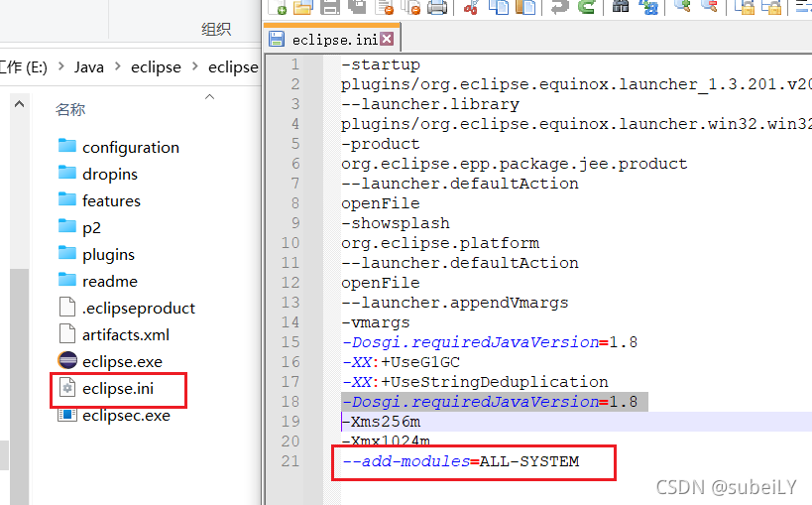
Task: Click the .eclipseproduct blank file icon
Action: 67,307
